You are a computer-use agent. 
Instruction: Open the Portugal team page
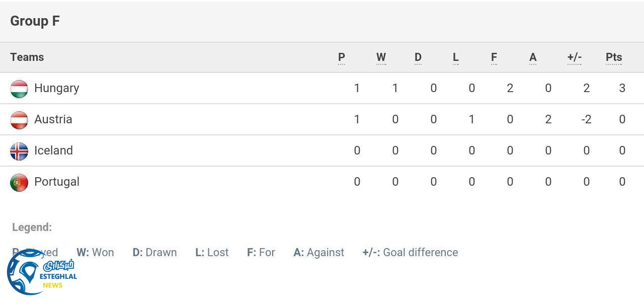click(57, 182)
